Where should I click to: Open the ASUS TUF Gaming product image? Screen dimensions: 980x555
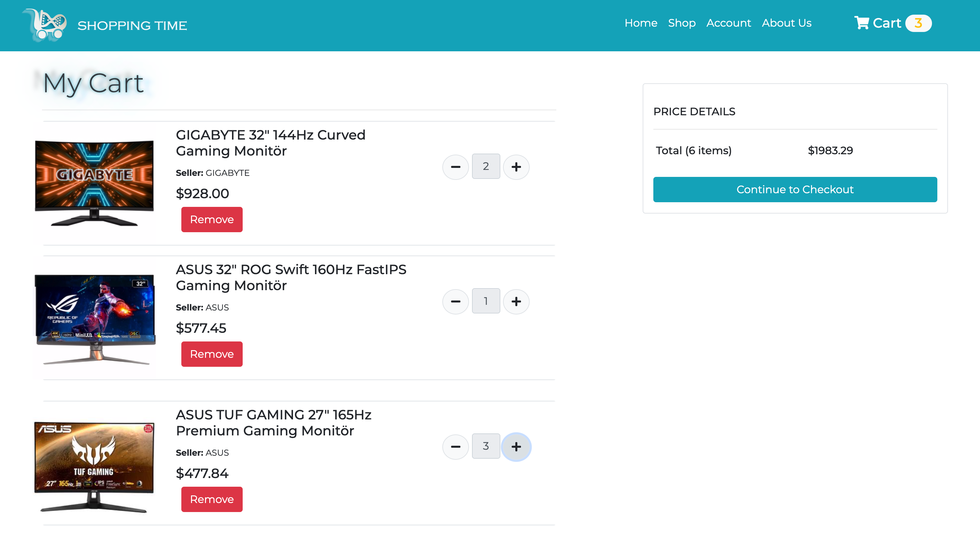[94, 467]
